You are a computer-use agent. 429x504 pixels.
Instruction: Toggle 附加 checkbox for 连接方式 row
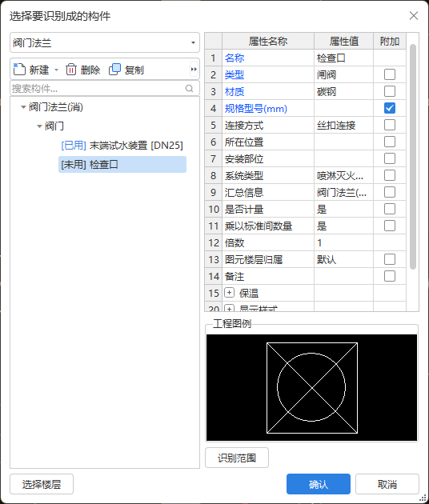390,125
